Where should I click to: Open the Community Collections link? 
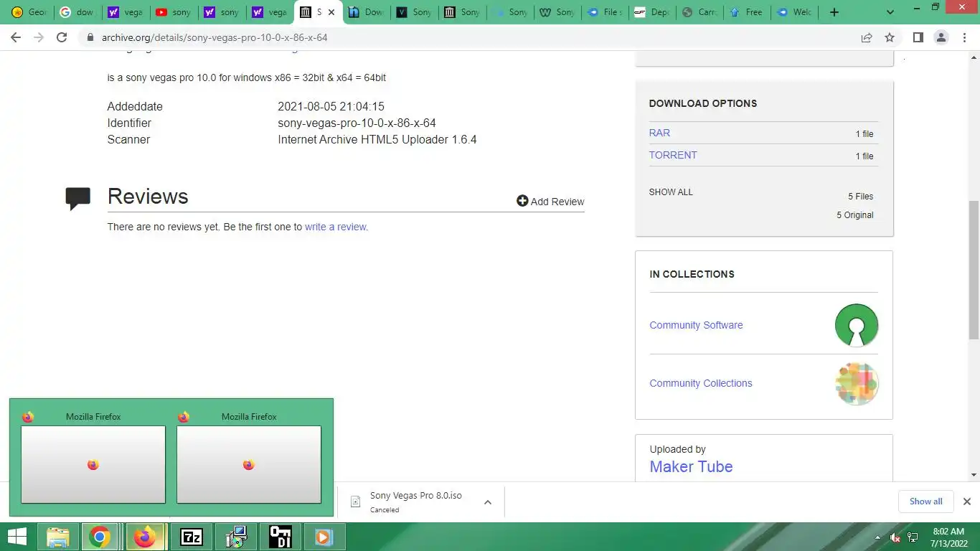[701, 383]
